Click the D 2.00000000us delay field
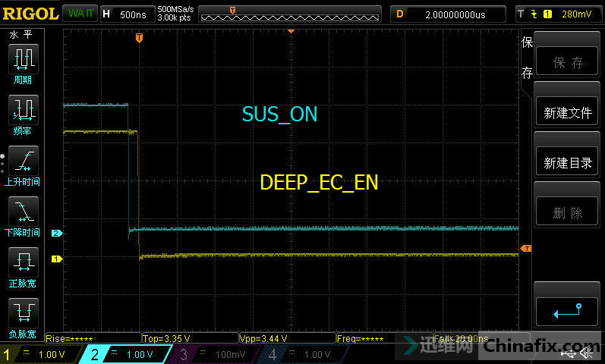605x364 pixels. click(x=448, y=14)
